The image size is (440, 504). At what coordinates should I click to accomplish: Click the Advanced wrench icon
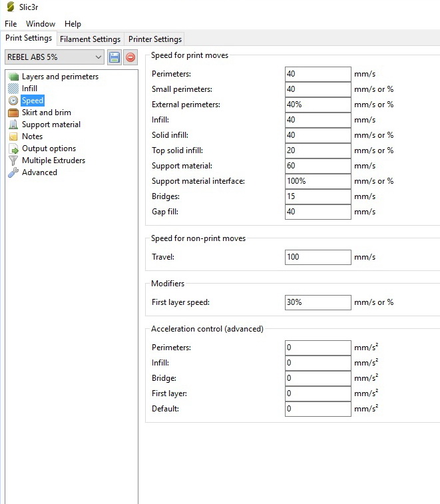(x=13, y=172)
